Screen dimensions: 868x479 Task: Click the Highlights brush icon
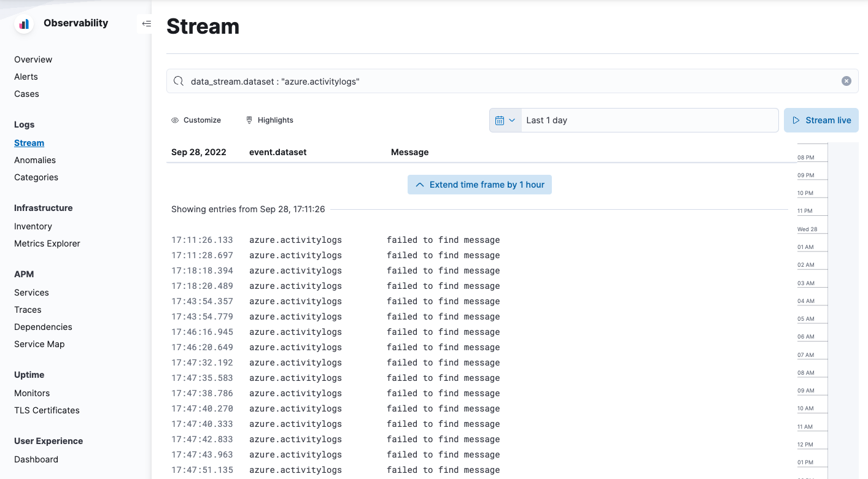[249, 120]
